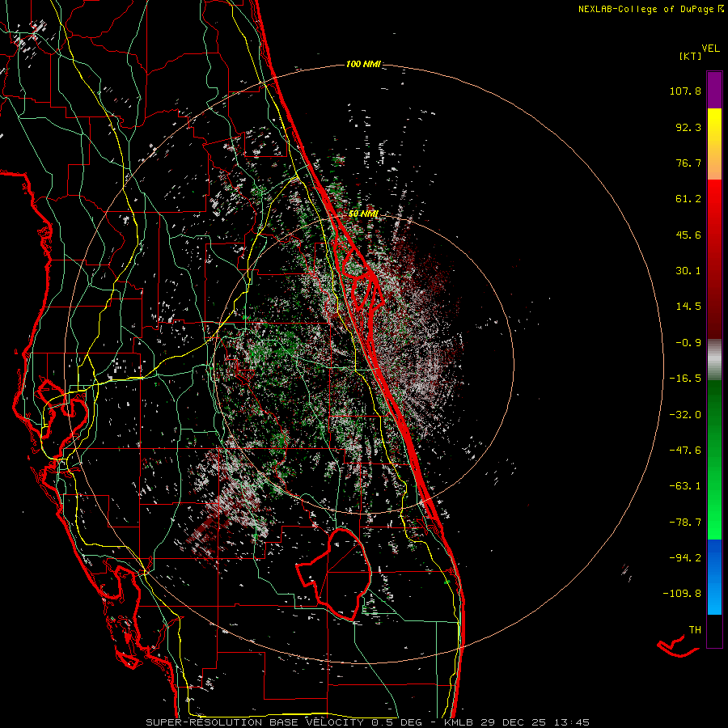Click the -94.2 velocity scale value
This screenshot has width=728, height=728.
685,557
